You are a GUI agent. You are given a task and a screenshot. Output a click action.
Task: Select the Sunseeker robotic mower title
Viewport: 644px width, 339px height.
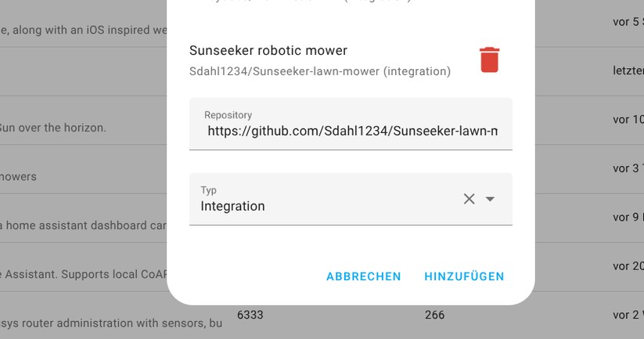[268, 51]
